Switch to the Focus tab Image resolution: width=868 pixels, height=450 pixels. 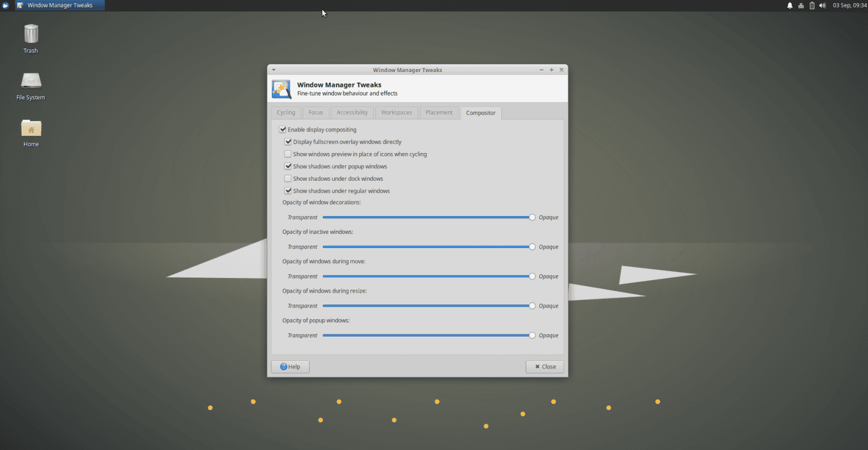point(316,112)
